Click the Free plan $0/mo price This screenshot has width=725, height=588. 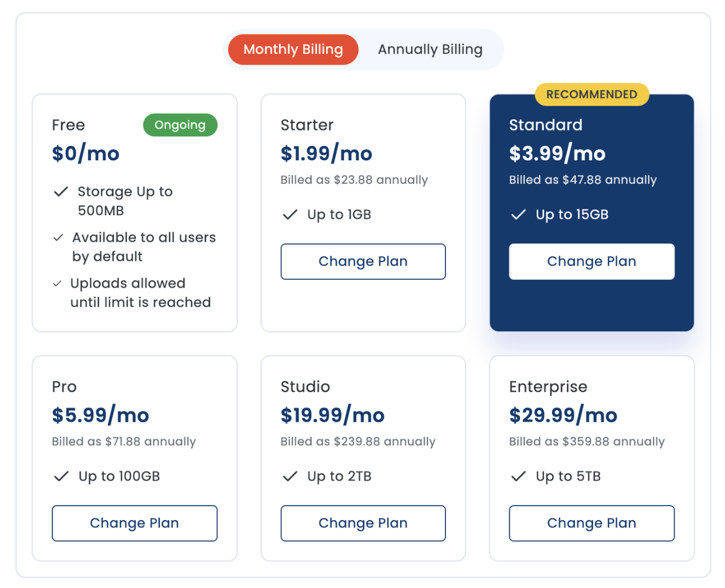pos(86,153)
